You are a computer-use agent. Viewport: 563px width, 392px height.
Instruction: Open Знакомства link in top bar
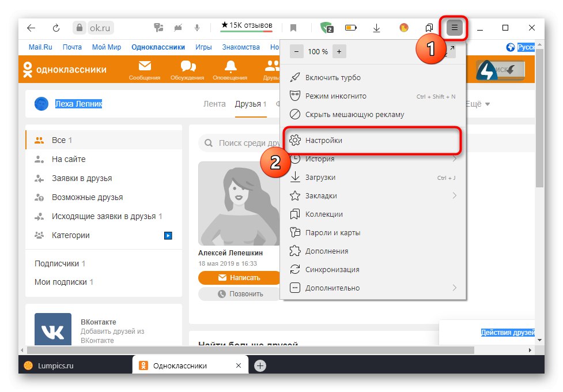(x=241, y=47)
